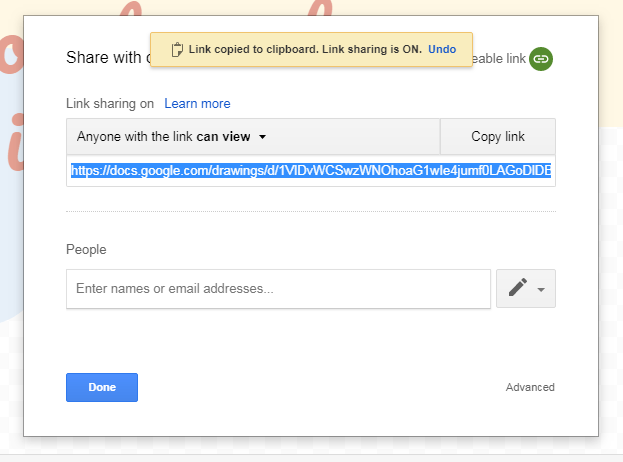Click the blue Done button

pyautogui.click(x=102, y=387)
